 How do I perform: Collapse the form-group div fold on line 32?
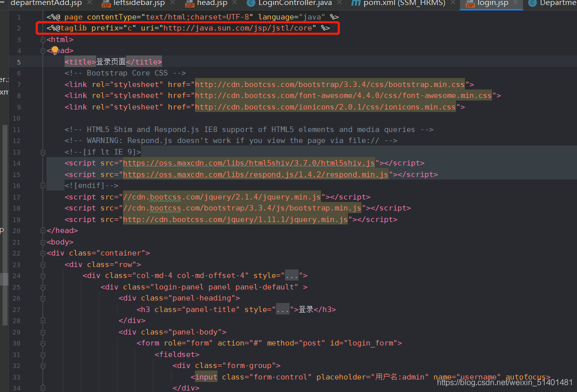click(42, 366)
